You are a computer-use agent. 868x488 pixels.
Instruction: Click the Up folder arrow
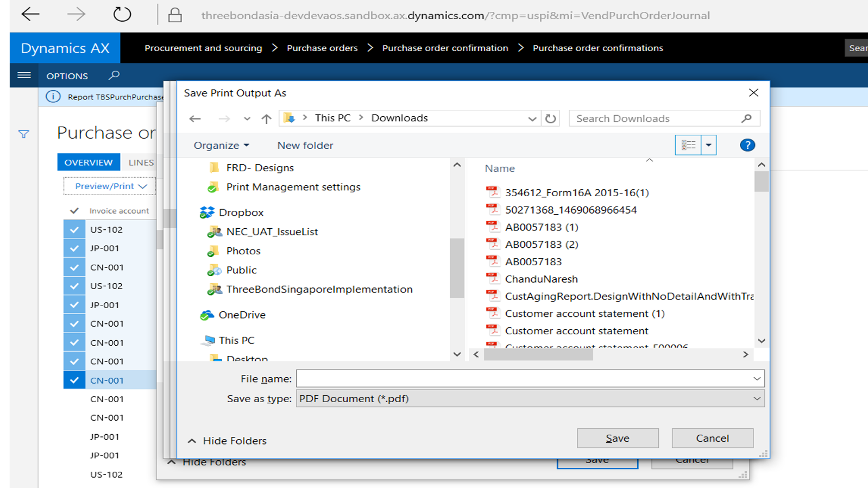point(266,118)
